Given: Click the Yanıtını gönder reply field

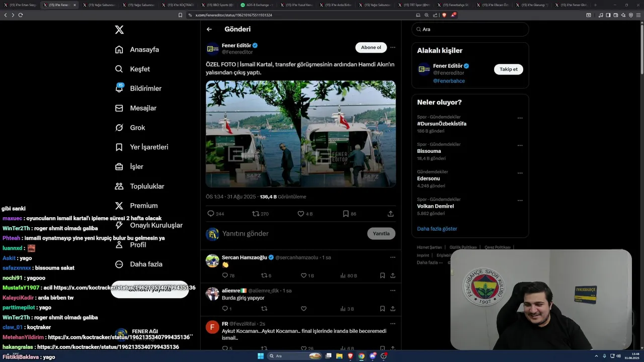Looking at the screenshot, I should (x=292, y=234).
